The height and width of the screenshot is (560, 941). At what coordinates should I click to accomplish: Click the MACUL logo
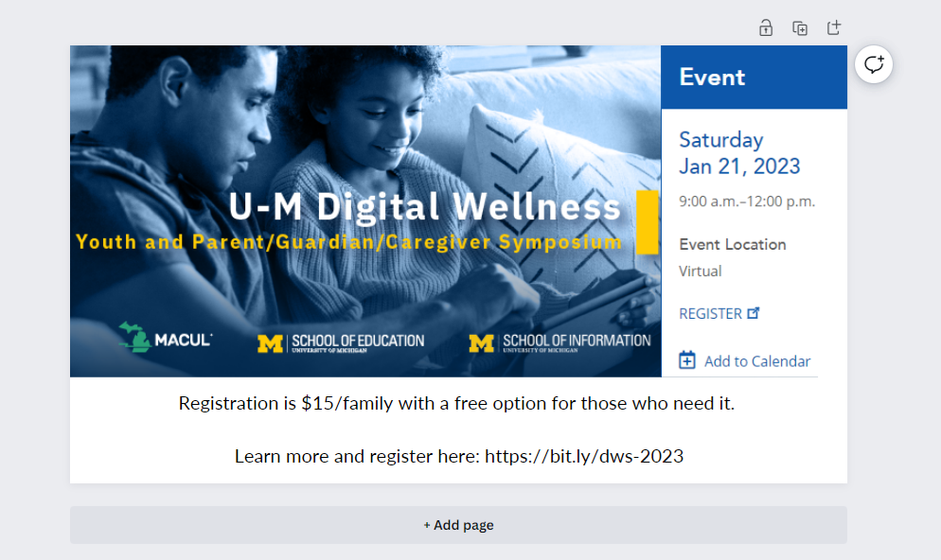[x=166, y=338]
